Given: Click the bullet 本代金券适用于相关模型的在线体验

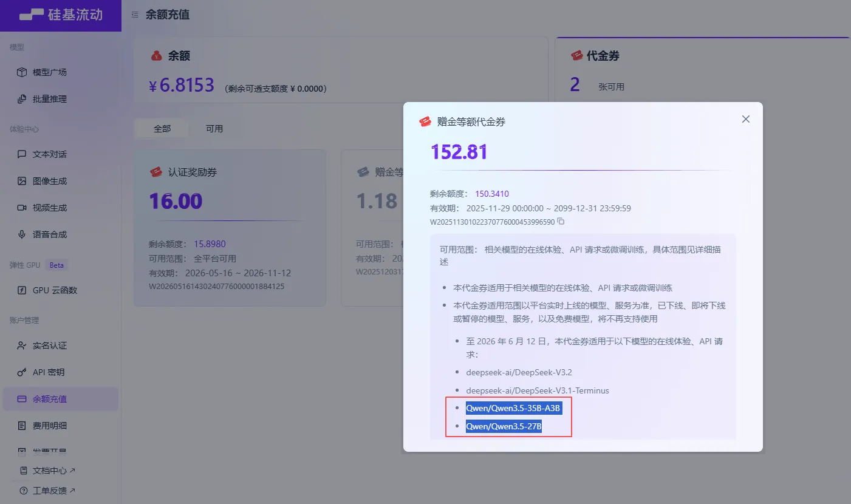Looking at the screenshot, I should pos(562,288).
